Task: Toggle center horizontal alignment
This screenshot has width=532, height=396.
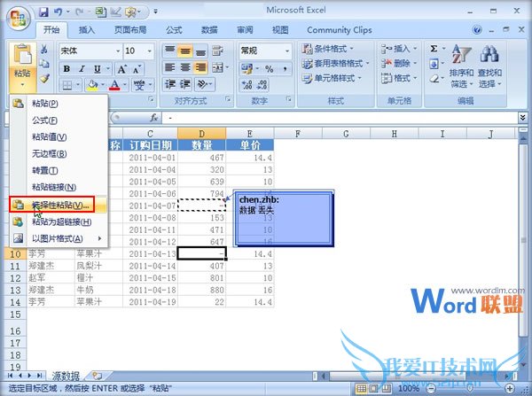Action: [185, 67]
